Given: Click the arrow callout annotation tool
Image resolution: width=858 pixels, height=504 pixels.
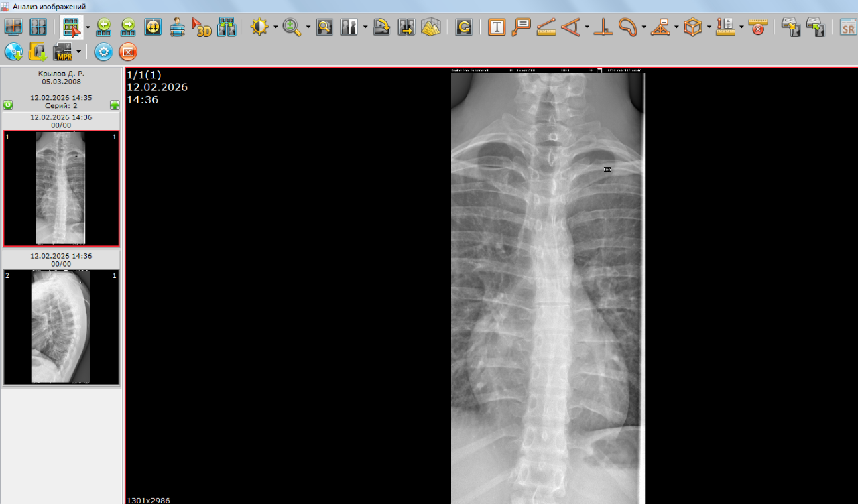Looking at the screenshot, I should point(521,27).
